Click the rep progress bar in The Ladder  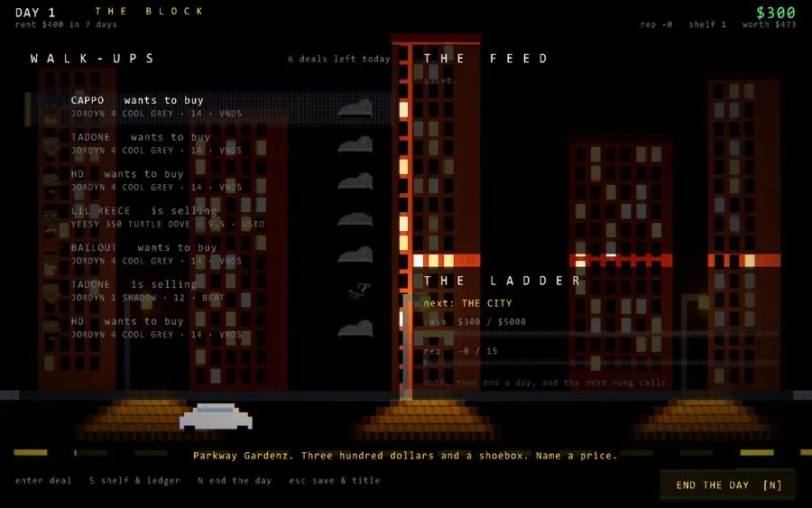601,363
